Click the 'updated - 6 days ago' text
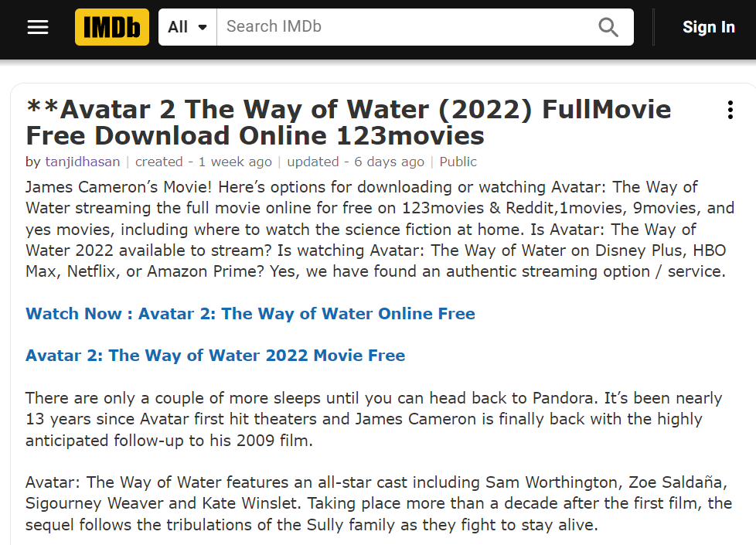 [x=356, y=162]
